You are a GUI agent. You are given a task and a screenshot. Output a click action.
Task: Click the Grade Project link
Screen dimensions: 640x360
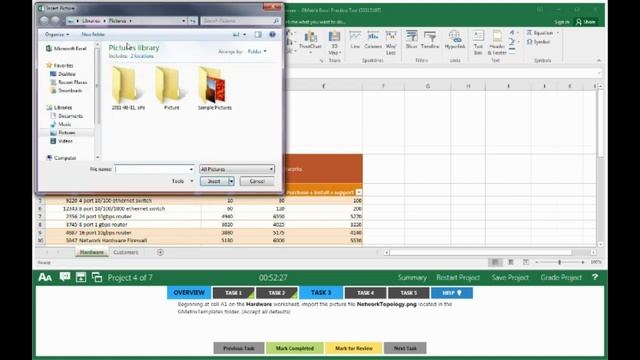click(561, 278)
